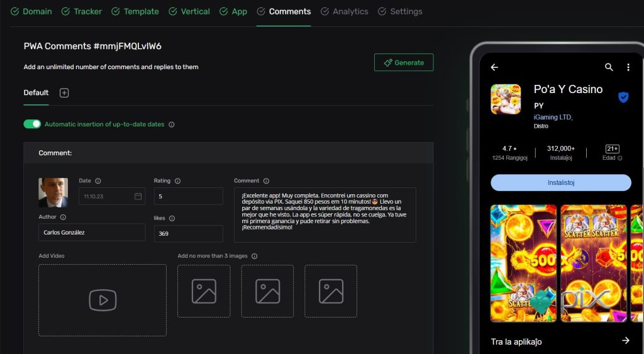Open the three-dot menu in phone preview
This screenshot has height=354, width=644.
tap(628, 67)
